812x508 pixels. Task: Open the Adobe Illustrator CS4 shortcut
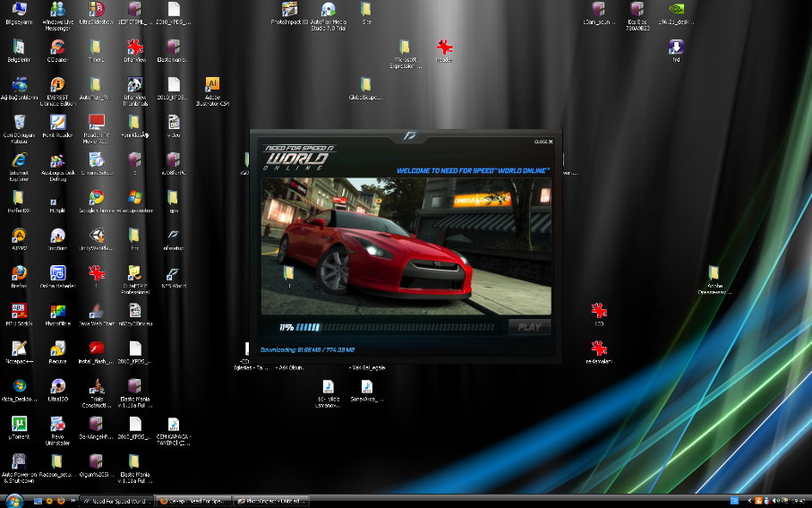click(212, 90)
